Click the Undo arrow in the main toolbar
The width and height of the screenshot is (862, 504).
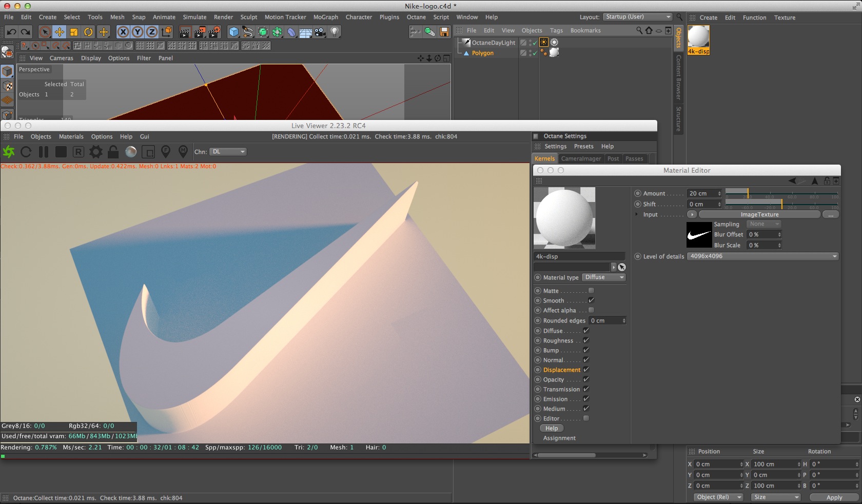11,32
